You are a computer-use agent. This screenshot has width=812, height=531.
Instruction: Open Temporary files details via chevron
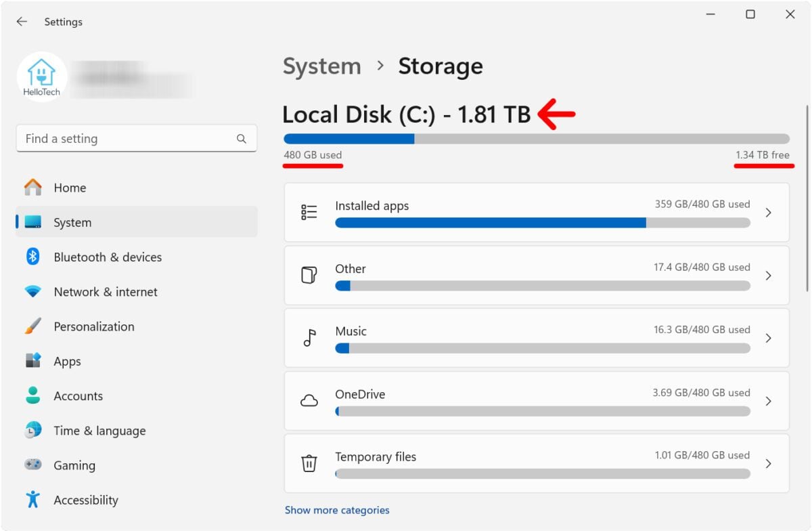(x=768, y=463)
